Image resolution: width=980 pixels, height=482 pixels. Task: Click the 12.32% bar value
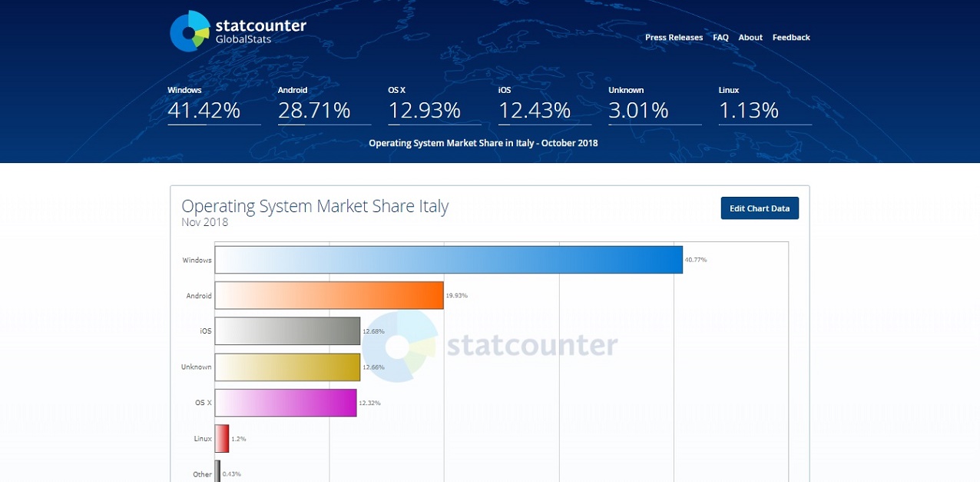pos(369,403)
